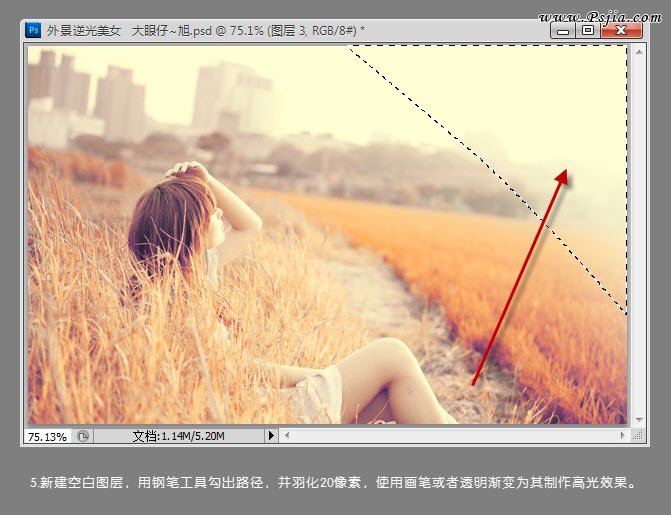The width and height of the screenshot is (671, 515).
Task: Click the horizontal scrollbar right arrow
Action: tap(622, 436)
